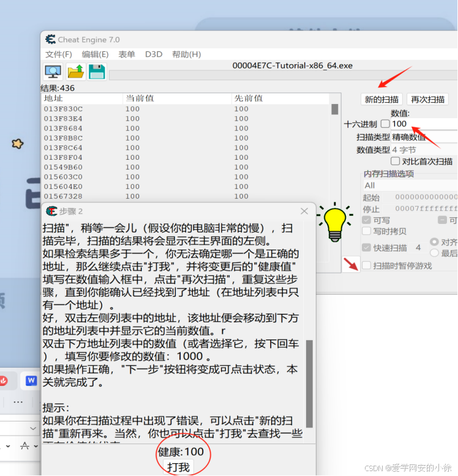This screenshot has width=458, height=476.
Task: Select address 015603C0 row
Action: click(x=186, y=177)
